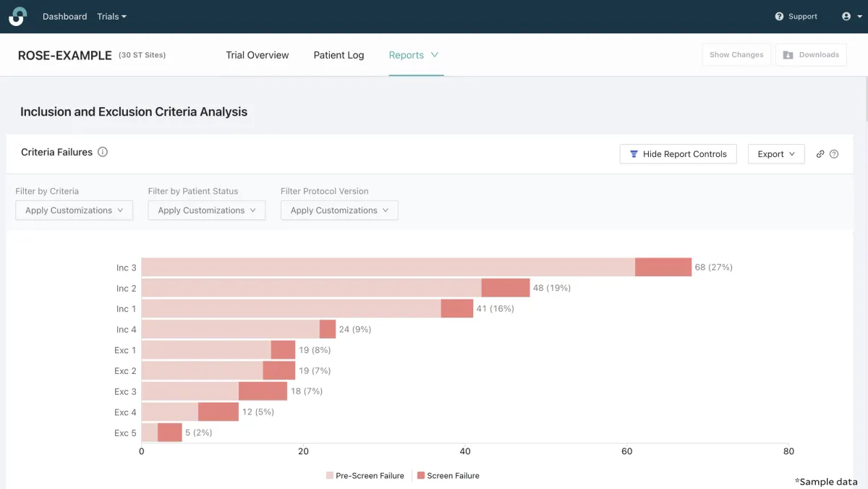Click the Downloads folder icon button
Screen dimensions: 868x489
pos(788,55)
